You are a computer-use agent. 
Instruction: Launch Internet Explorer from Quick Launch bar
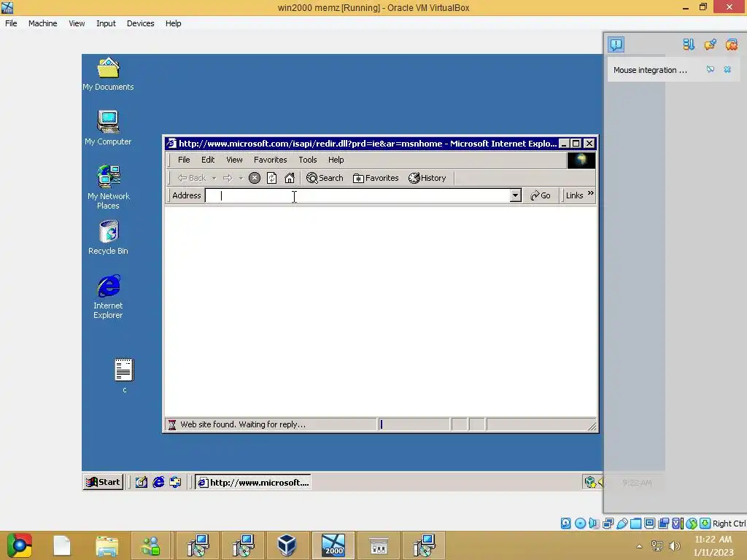pyautogui.click(x=158, y=482)
